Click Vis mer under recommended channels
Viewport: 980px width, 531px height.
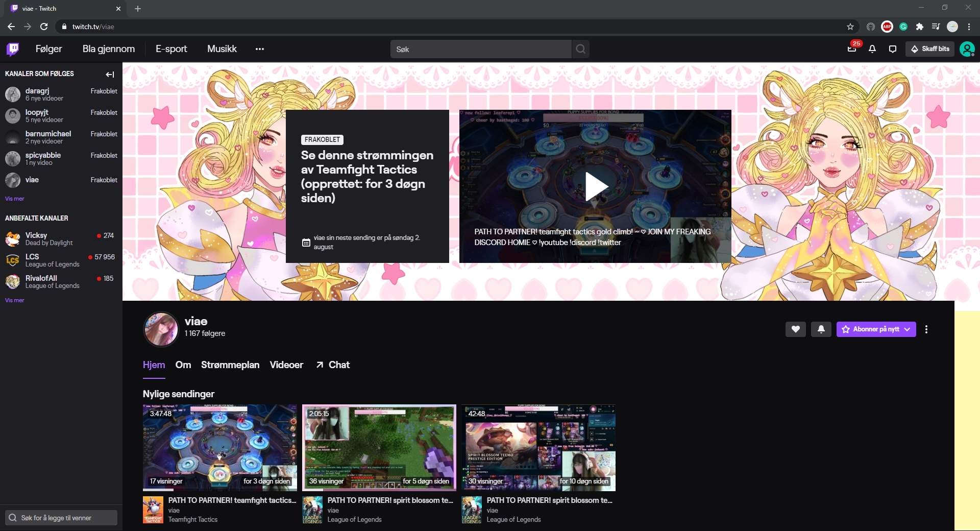[14, 300]
